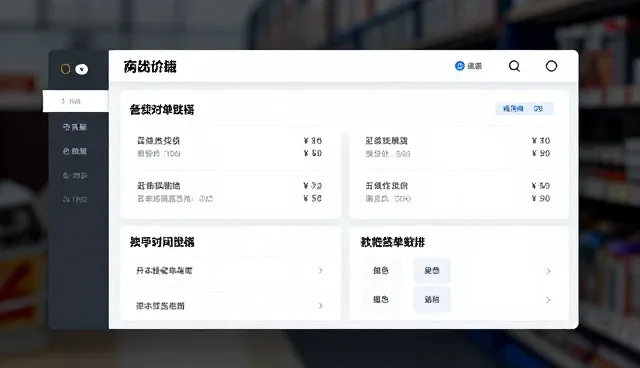This screenshot has width=640, height=368.
Task: Select the upper-left price entry in the first card
Action: 229,147
